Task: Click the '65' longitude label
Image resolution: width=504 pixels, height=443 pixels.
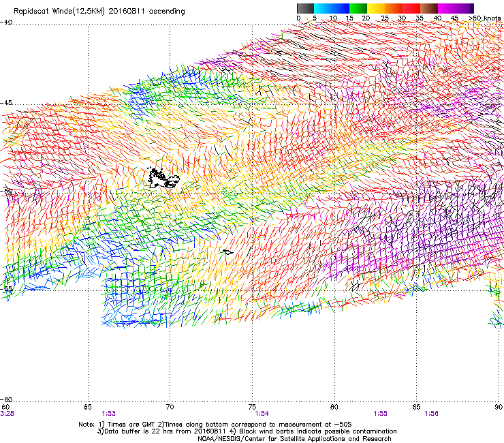Action: tap(88, 407)
